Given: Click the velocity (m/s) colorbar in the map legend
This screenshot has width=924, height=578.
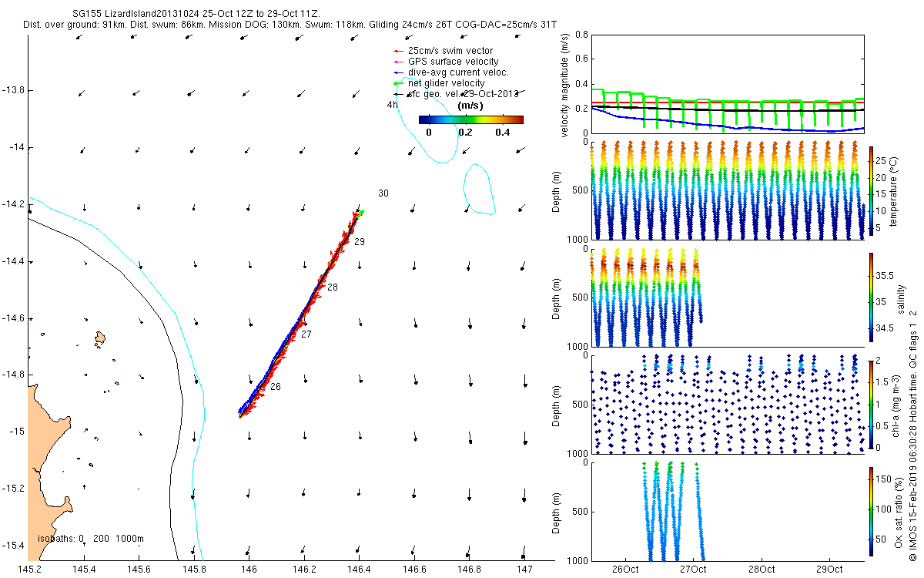Looking at the screenshot, I should coord(471,119).
